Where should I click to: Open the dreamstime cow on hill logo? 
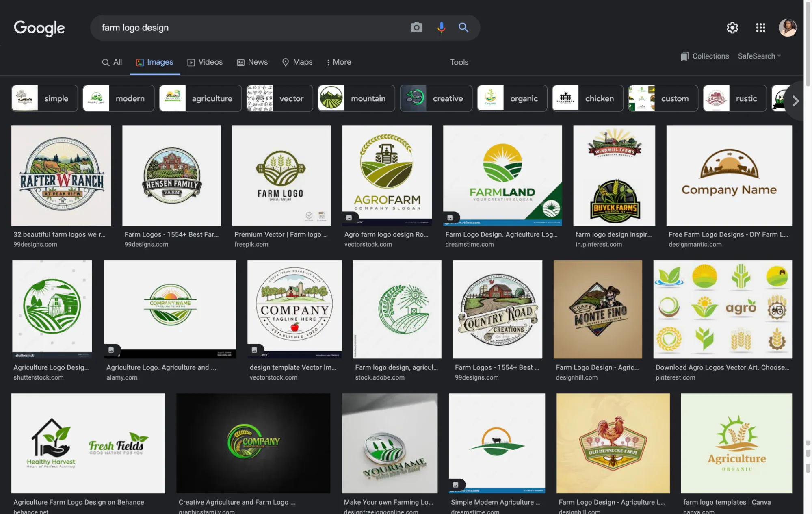tap(497, 443)
